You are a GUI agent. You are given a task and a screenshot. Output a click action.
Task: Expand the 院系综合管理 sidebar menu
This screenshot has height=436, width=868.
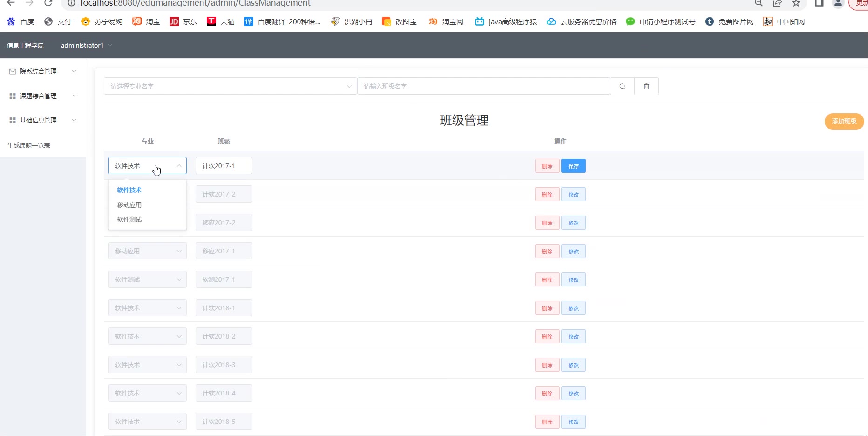click(42, 71)
